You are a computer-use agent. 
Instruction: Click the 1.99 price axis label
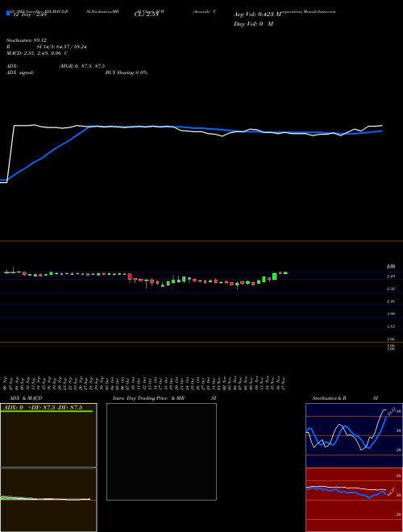tap(391, 314)
